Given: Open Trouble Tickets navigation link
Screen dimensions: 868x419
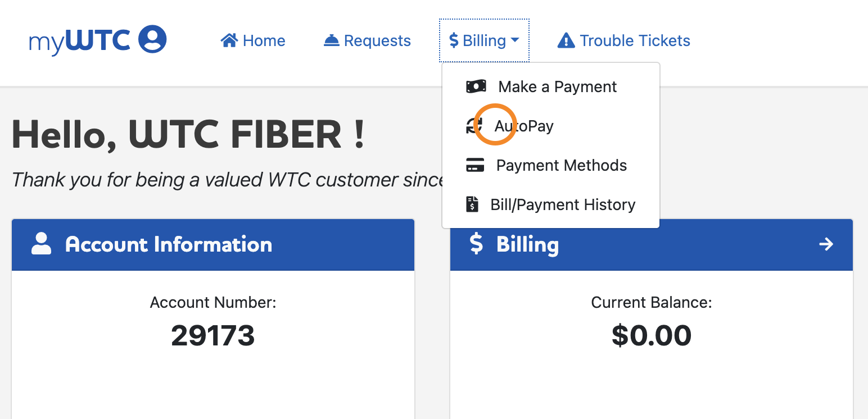Looking at the screenshot, I should pyautogui.click(x=635, y=40).
